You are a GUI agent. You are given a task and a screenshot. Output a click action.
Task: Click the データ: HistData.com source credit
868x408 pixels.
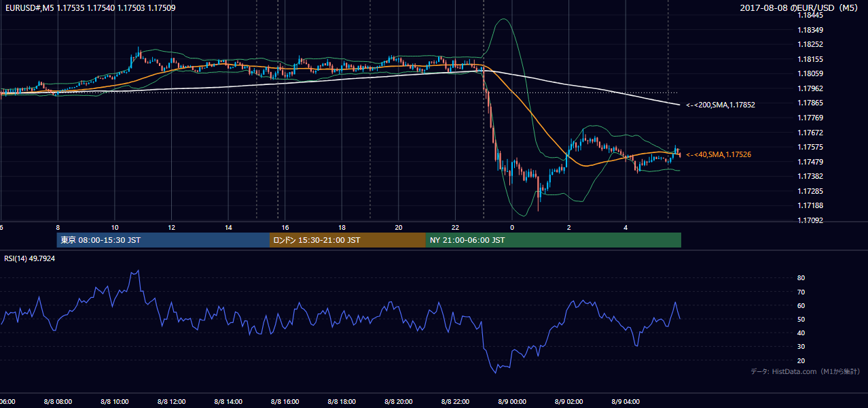(806, 371)
